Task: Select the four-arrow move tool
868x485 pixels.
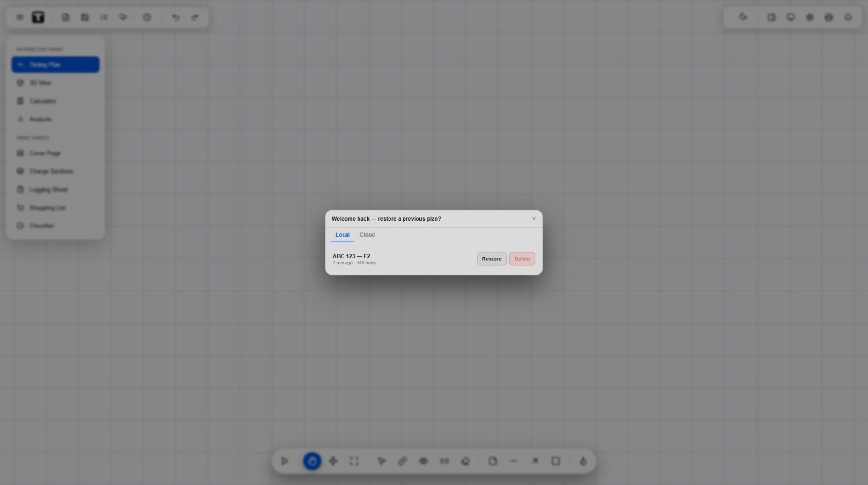Action: 333,461
